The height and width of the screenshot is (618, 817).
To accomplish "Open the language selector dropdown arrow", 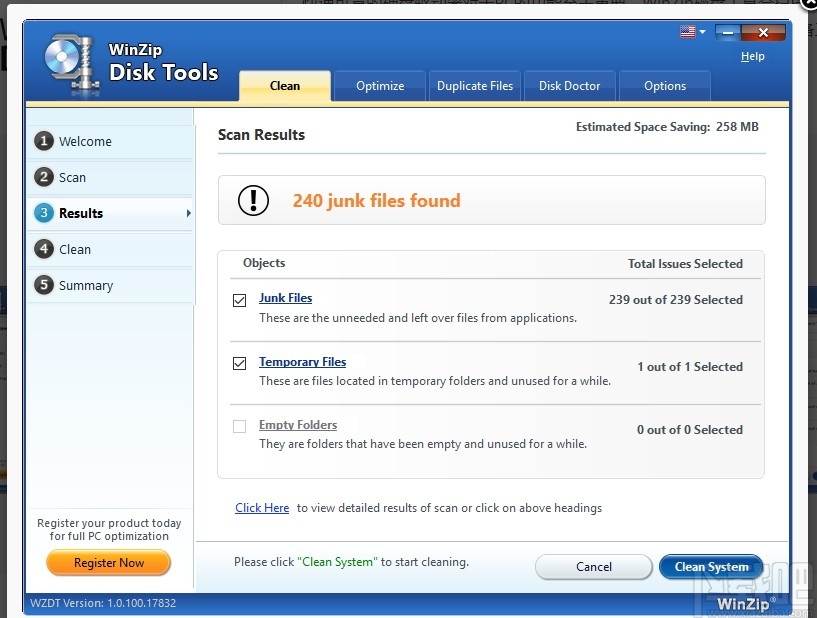I will tap(703, 31).
